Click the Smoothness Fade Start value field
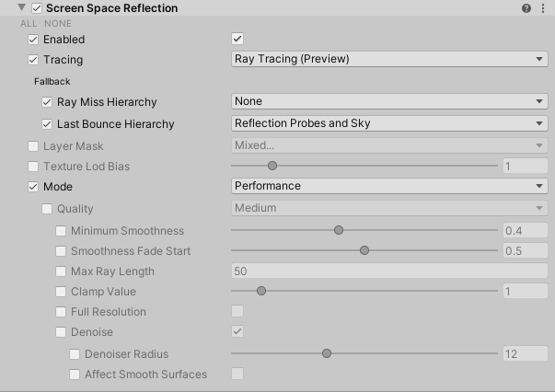555x392 pixels. tap(525, 251)
